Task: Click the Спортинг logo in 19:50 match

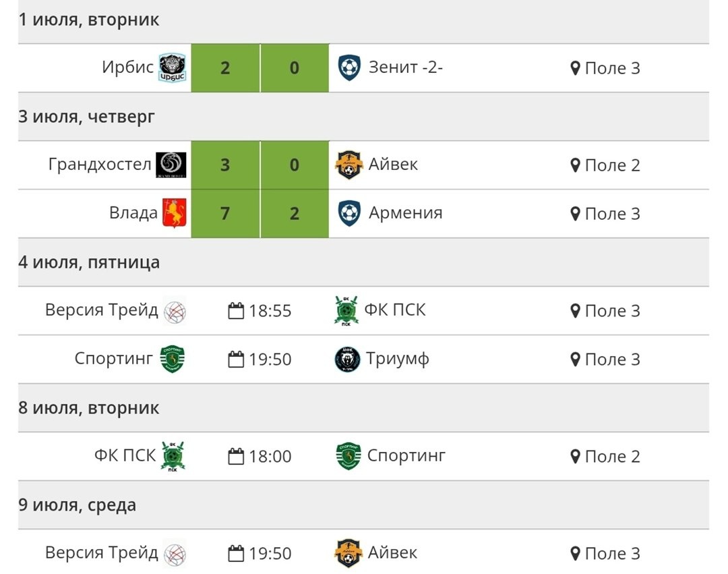Action: tap(172, 359)
